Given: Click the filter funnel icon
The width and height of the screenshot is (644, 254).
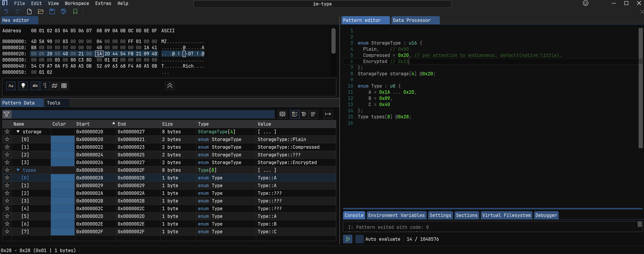Looking at the screenshot, I should 7,114.
